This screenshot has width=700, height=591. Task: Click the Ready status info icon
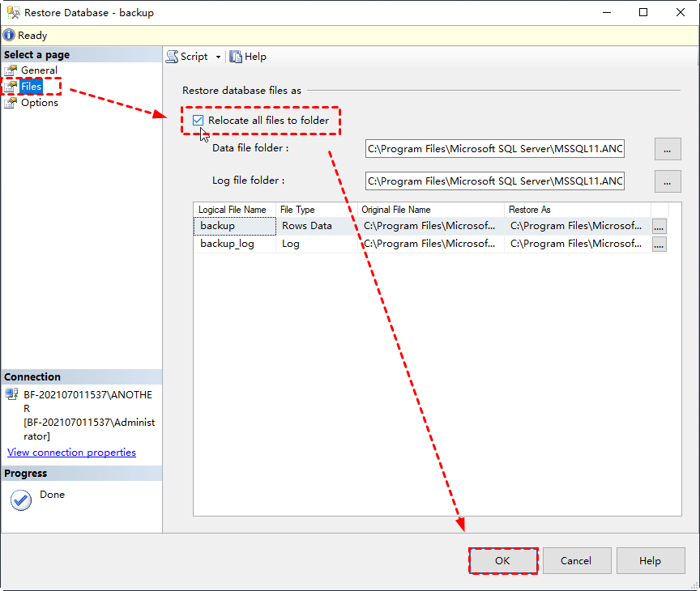[8, 35]
